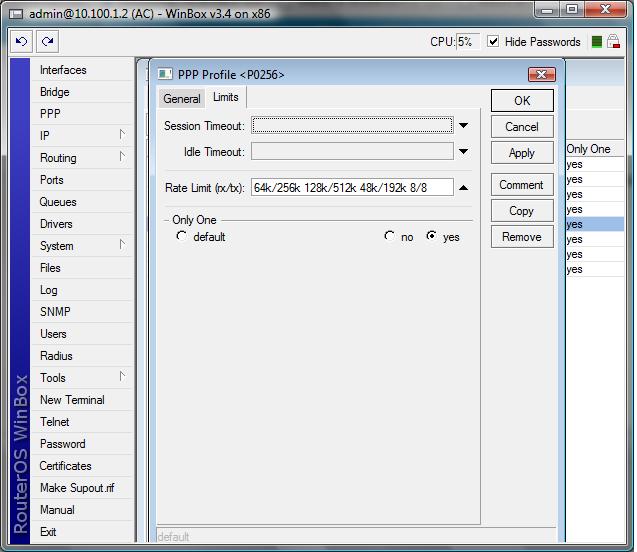
Task: Click the Only One column header
Action: (595, 149)
